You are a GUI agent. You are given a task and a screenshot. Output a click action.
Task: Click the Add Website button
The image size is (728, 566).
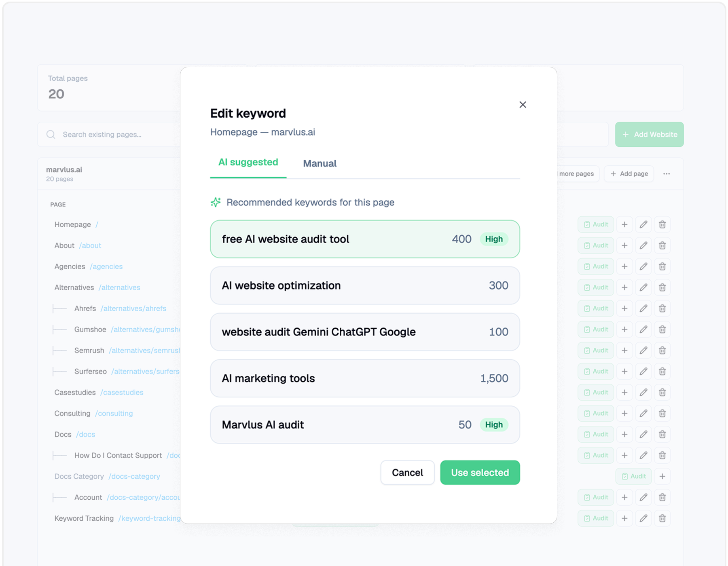(x=649, y=134)
